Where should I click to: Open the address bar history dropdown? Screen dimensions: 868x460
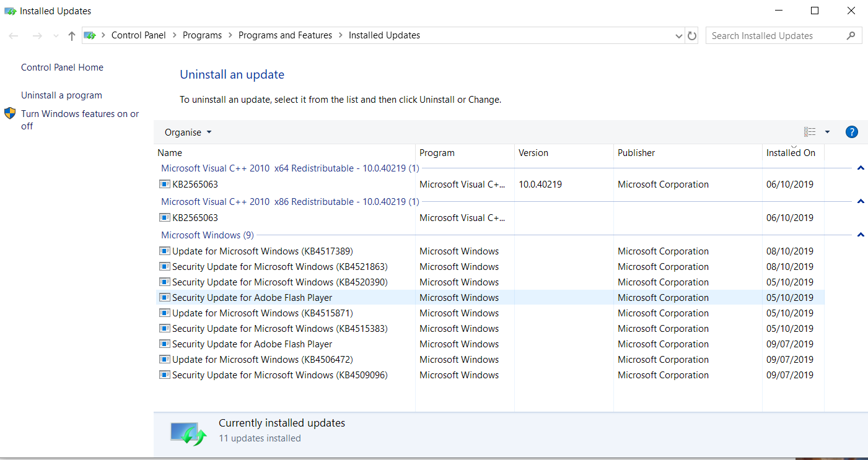pyautogui.click(x=678, y=36)
